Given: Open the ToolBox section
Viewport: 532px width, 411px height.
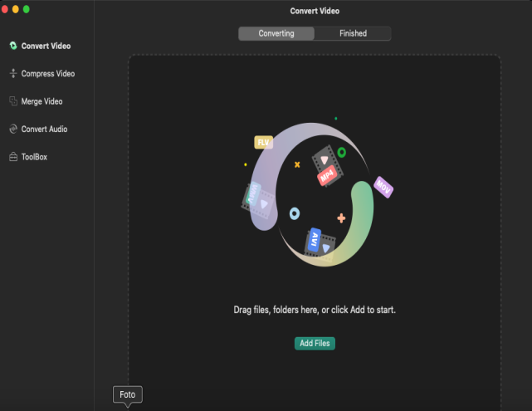Looking at the screenshot, I should point(34,157).
